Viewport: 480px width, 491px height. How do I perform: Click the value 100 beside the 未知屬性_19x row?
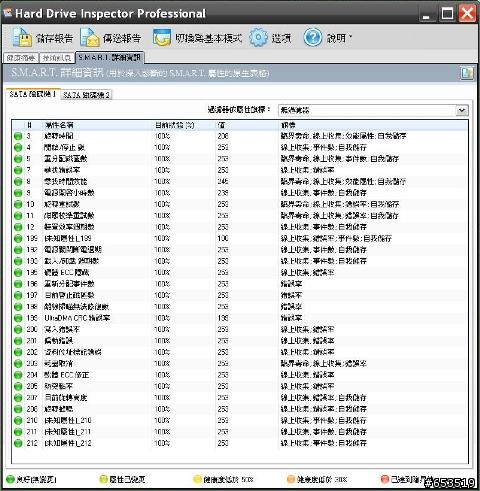[x=223, y=238]
